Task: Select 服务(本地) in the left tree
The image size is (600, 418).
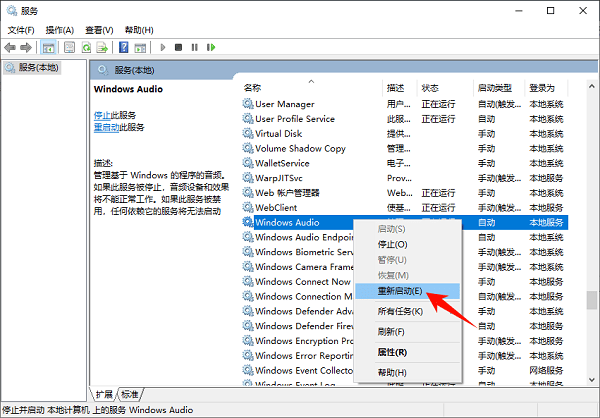Action: pyautogui.click(x=32, y=68)
